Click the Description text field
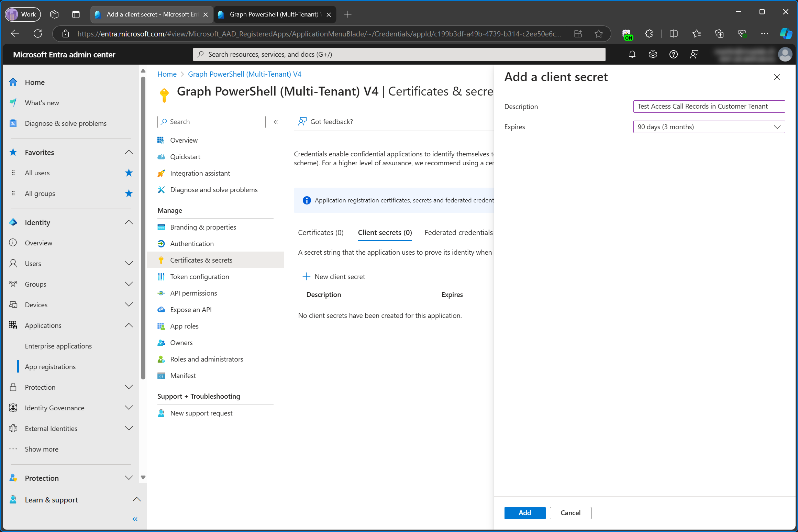Viewport: 798px width, 532px height. 709,107
